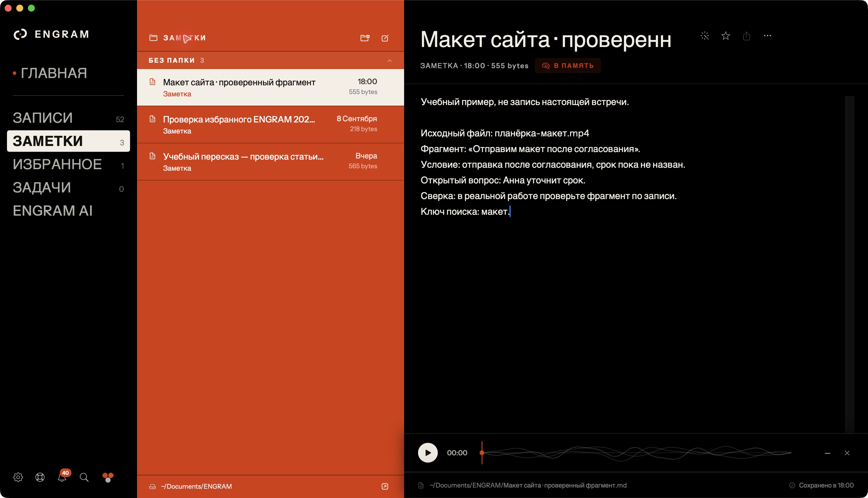Open notifications bell with 40 badge
This screenshot has height=498, width=868.
[x=62, y=477]
